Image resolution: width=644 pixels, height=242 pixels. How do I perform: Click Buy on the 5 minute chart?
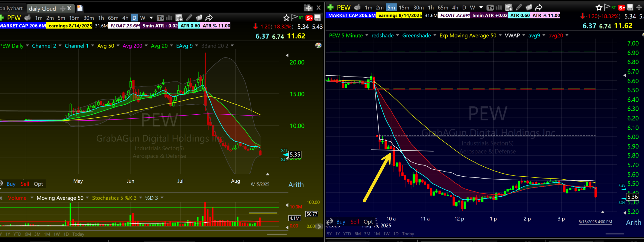click(341, 222)
